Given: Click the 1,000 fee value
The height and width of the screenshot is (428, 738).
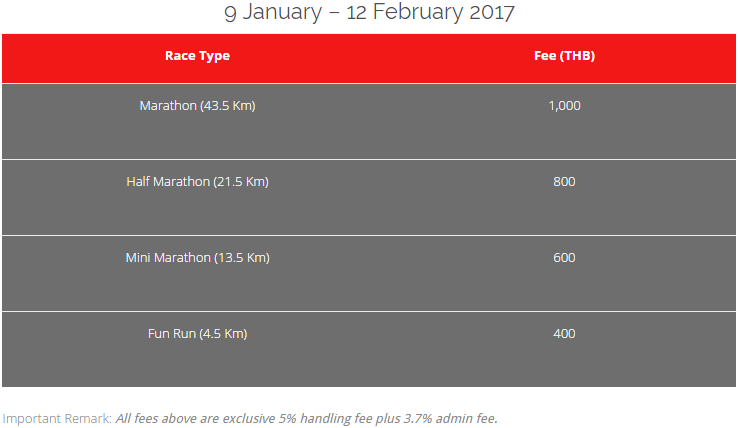Looking at the screenshot, I should pos(564,105).
